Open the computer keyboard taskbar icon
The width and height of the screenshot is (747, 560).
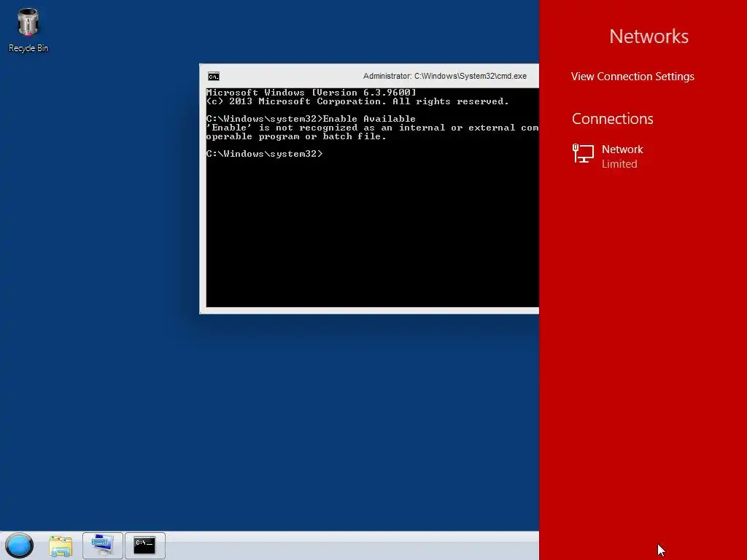[102, 545]
